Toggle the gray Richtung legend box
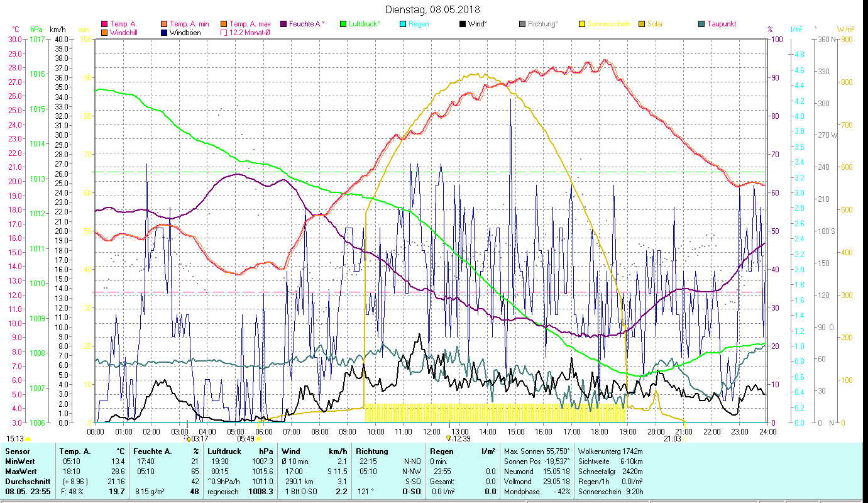Screen dimensions: 868x503 coord(522,25)
